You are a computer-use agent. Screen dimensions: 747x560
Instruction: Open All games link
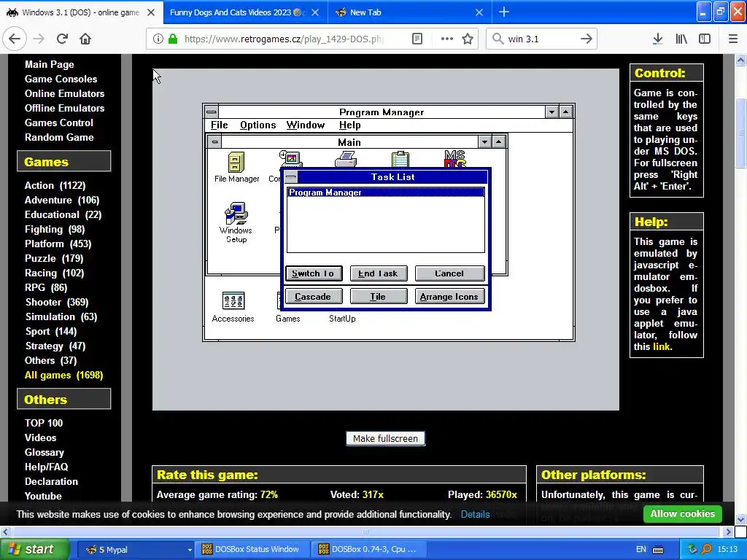tap(63, 375)
